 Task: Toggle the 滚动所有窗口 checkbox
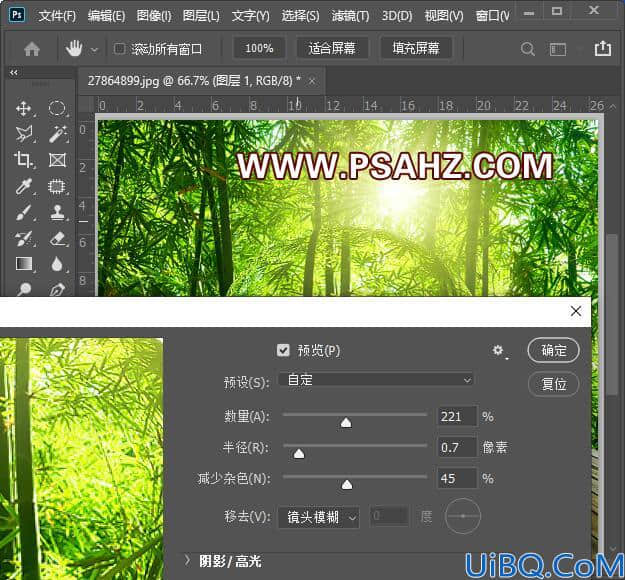click(x=119, y=49)
